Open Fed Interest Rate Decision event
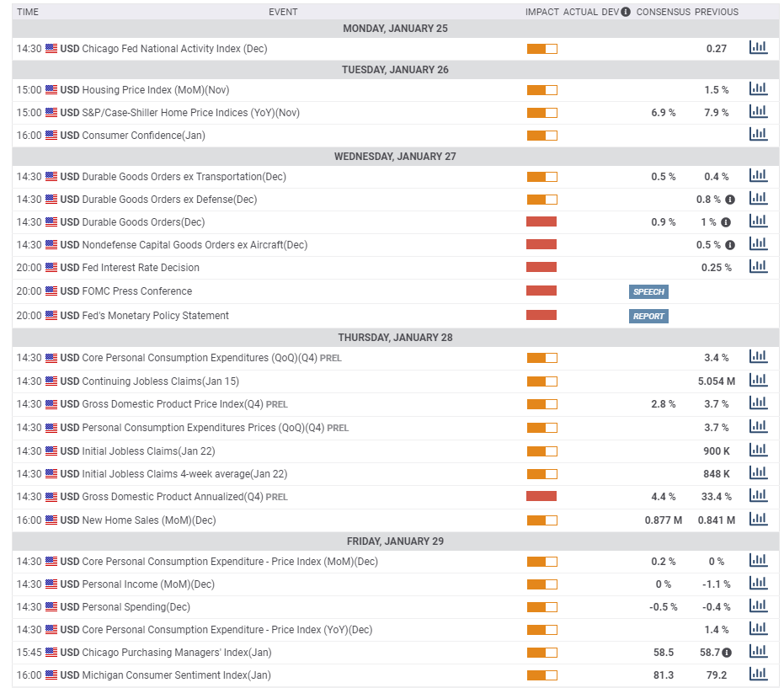The width and height of the screenshot is (784, 688). pos(141,268)
